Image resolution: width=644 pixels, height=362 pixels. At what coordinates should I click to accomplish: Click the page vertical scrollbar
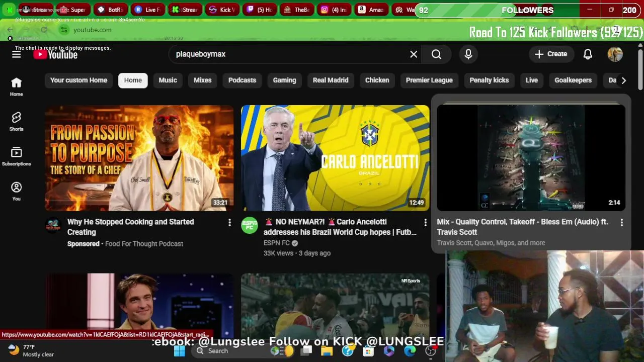[640, 69]
